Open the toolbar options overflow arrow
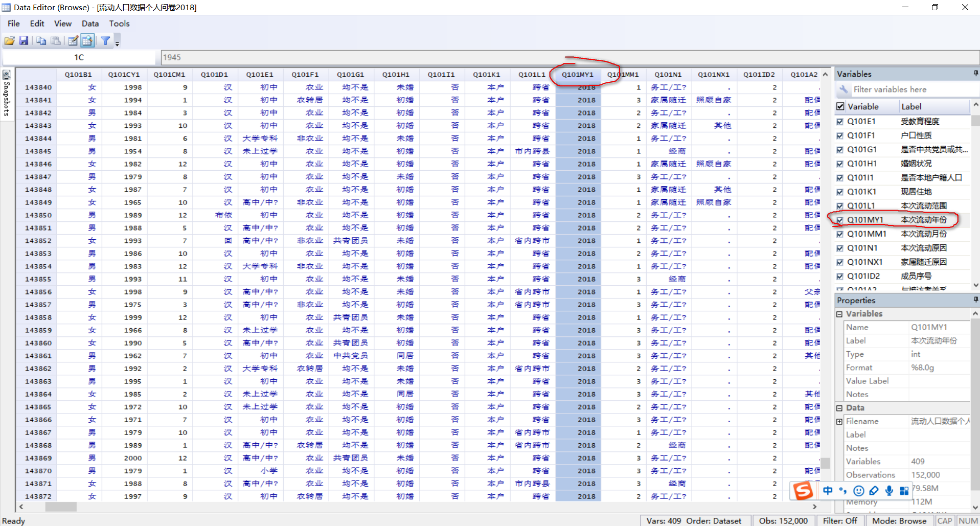The image size is (980, 526). point(117,44)
